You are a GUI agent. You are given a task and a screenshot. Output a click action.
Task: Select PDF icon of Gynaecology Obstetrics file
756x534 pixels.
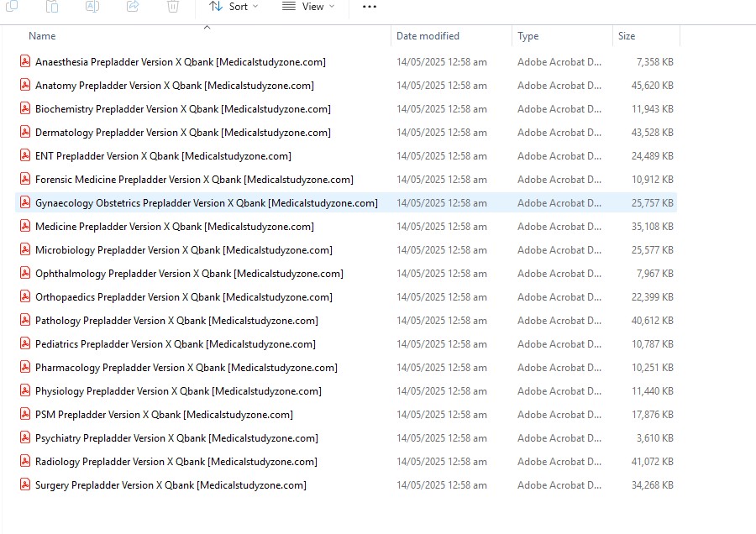tap(25, 202)
